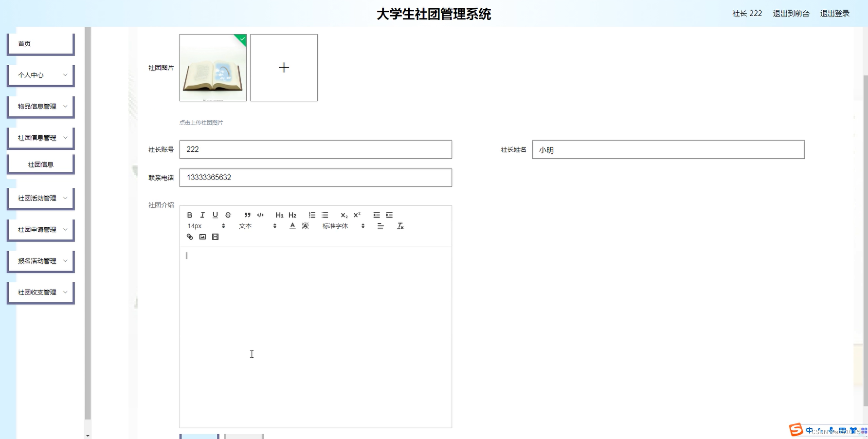Select the H1 heading icon
This screenshot has width=868, height=439.
point(279,215)
